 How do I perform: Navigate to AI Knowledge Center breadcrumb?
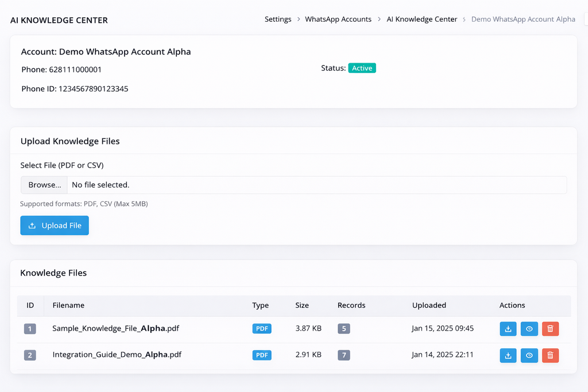421,20
